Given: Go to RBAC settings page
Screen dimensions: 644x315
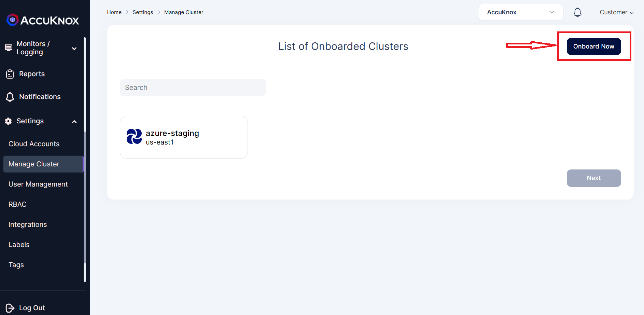Looking at the screenshot, I should click(17, 204).
